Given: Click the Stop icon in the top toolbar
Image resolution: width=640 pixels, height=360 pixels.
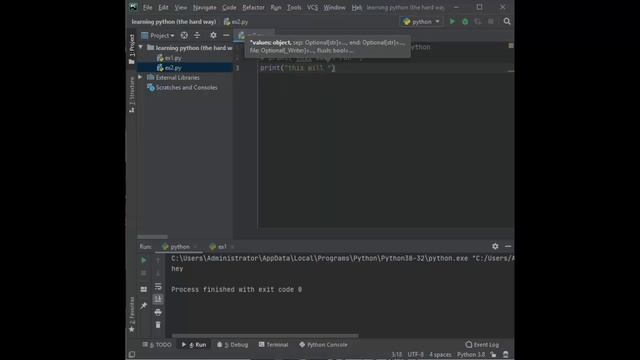Looking at the screenshot, I should point(491,21).
